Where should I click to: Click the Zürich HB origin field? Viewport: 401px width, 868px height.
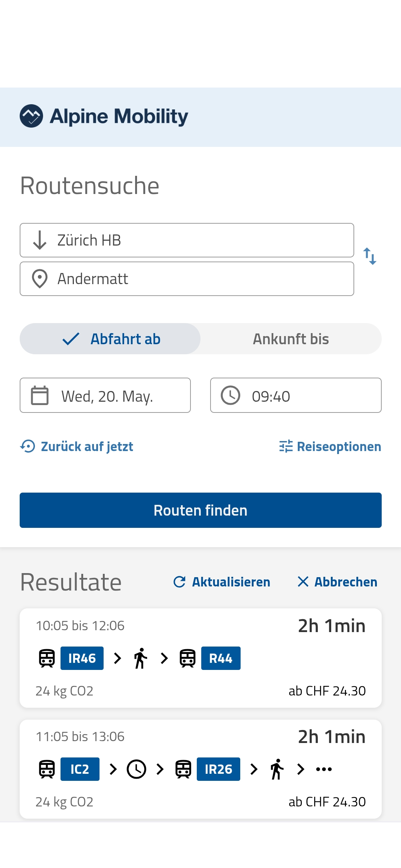(187, 240)
